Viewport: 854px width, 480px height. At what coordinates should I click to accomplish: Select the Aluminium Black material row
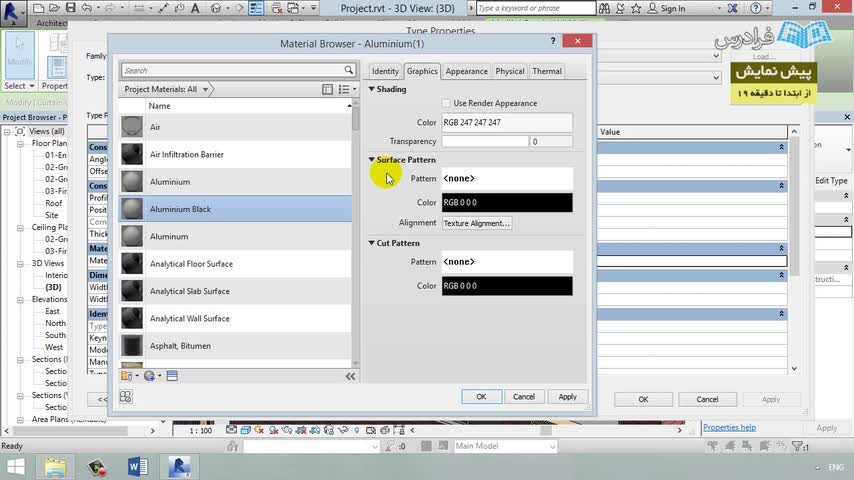[235, 209]
